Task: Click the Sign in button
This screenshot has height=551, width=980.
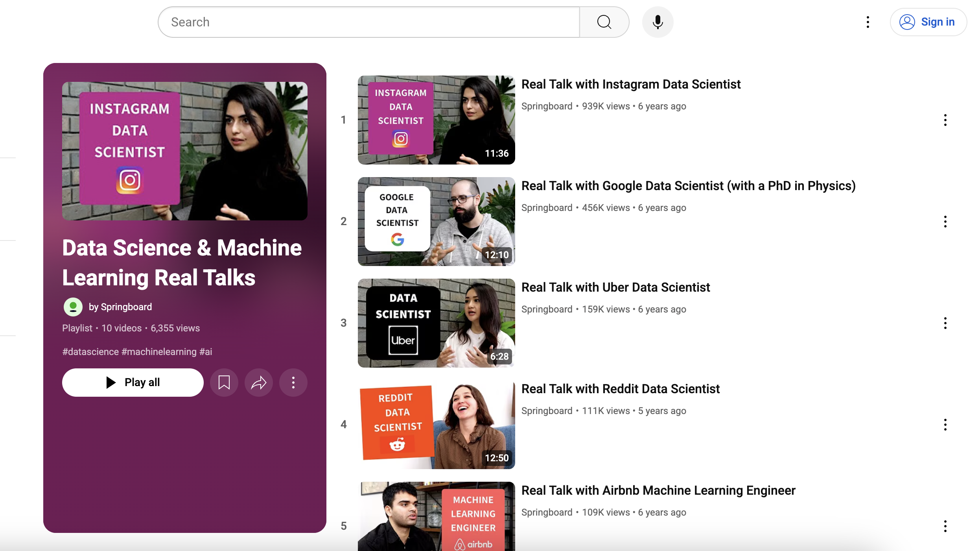Action: coord(928,22)
